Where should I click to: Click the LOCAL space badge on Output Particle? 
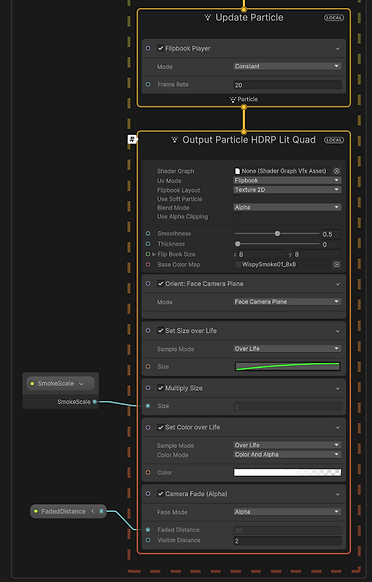[334, 140]
